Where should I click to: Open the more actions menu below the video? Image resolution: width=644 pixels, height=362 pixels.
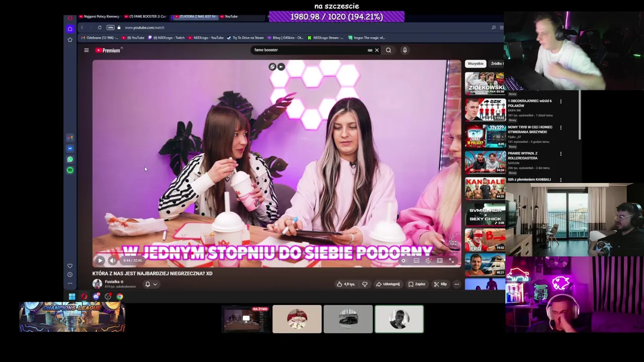point(457,284)
